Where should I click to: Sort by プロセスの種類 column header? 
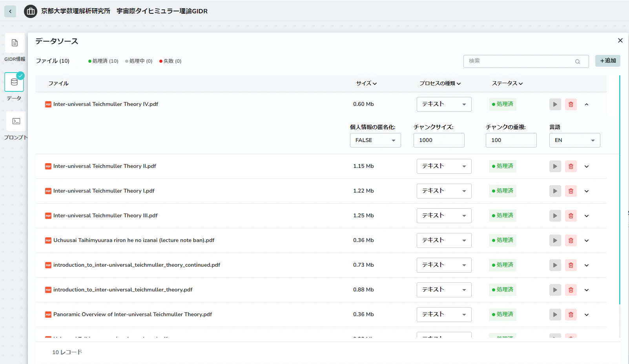[440, 84]
